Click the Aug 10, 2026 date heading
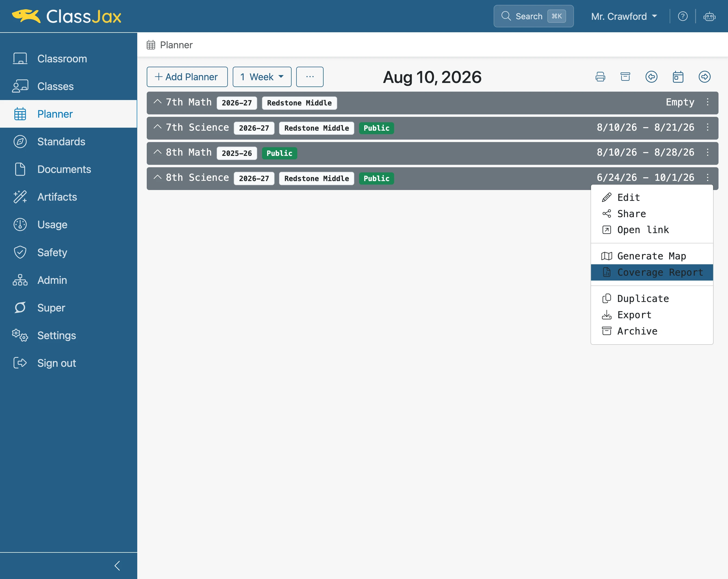This screenshot has height=579, width=728. pyautogui.click(x=432, y=77)
